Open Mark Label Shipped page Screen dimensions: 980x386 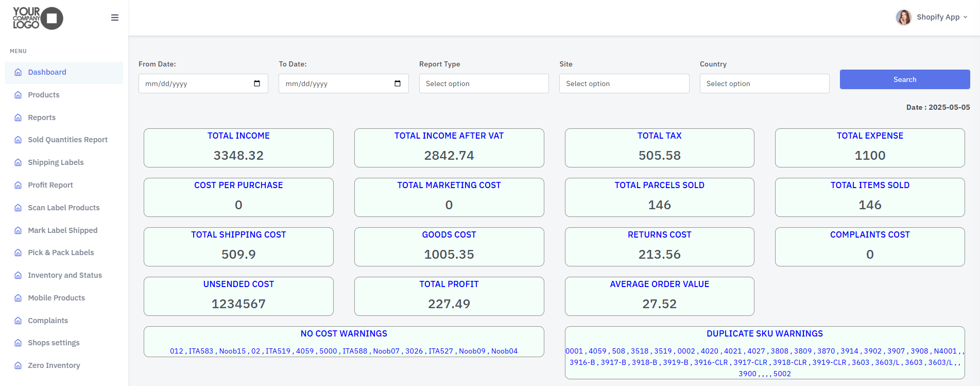point(64,230)
